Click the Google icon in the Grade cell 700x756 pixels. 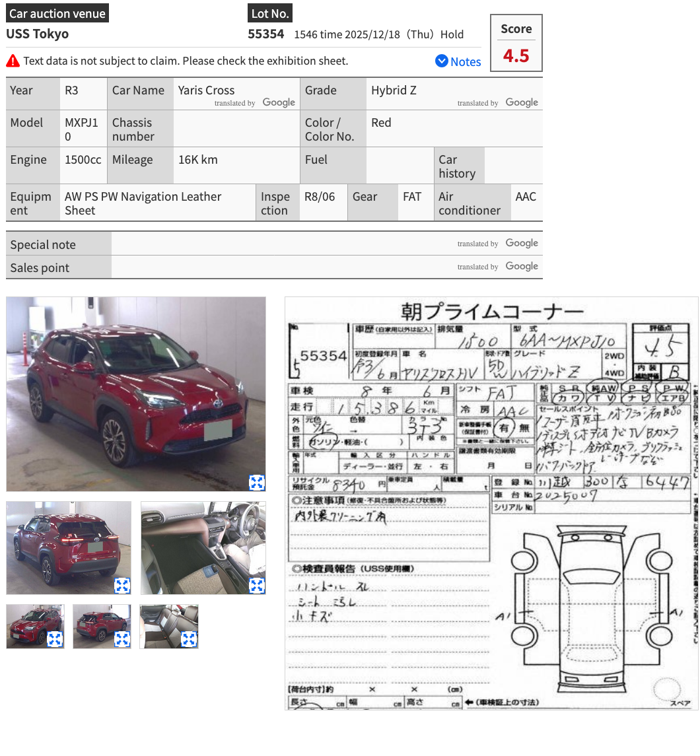(521, 102)
